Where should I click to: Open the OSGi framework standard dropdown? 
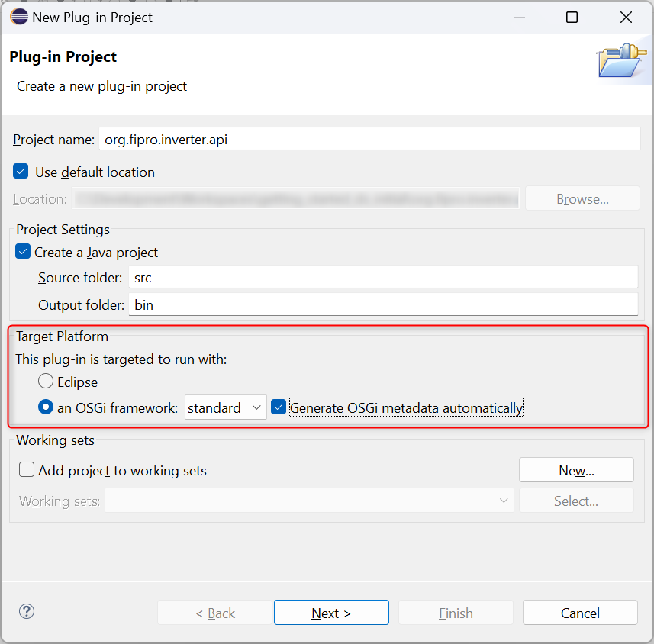226,407
